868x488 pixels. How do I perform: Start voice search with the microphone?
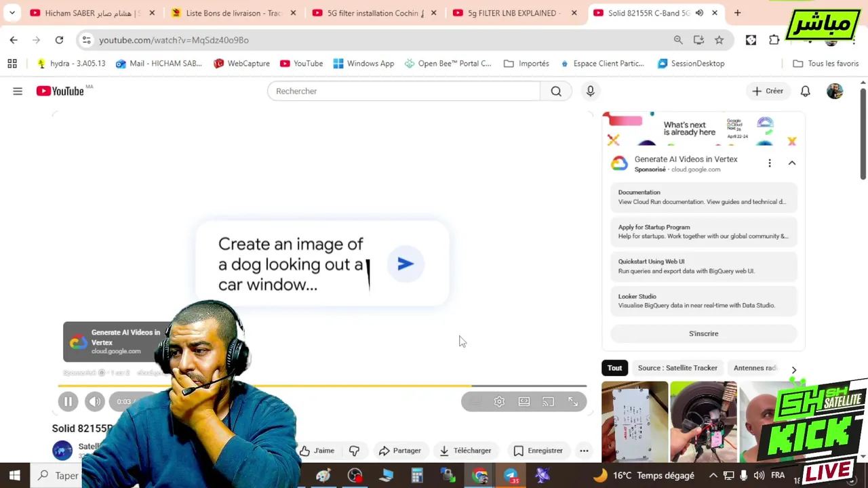coord(590,91)
